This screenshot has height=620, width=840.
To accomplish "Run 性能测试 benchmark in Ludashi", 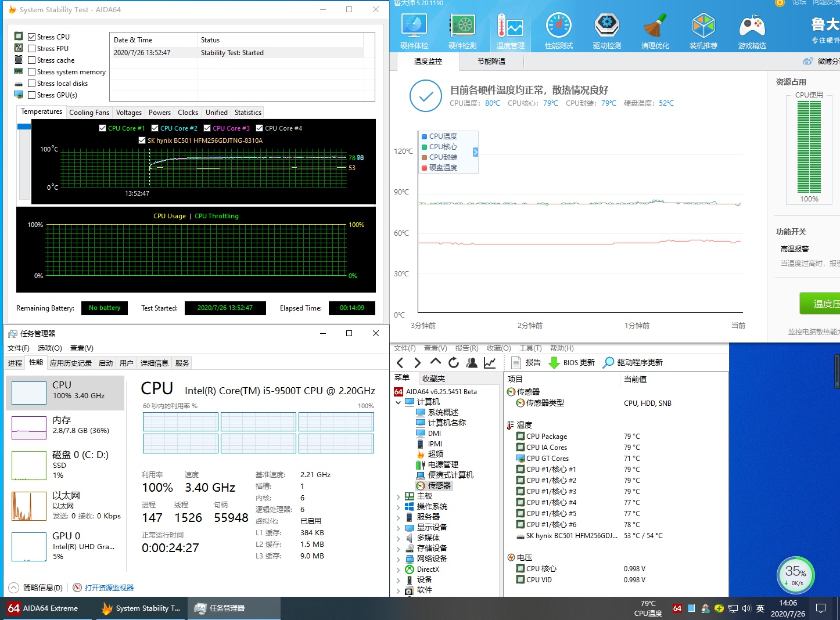I will click(558, 29).
